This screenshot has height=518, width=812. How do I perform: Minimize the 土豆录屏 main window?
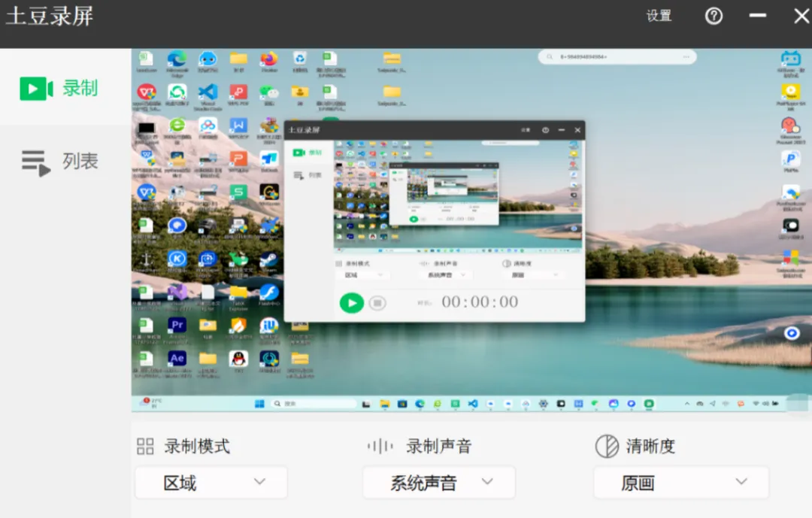click(757, 16)
